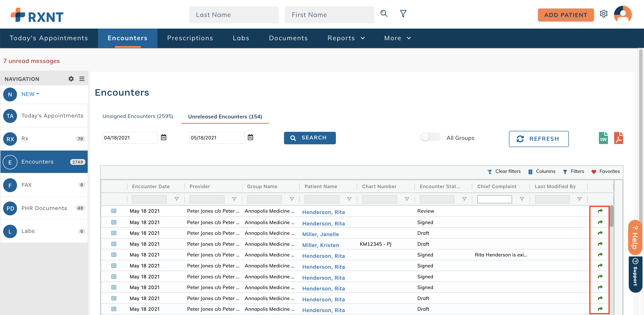The height and width of the screenshot is (315, 644).
Task: Toggle the All Groups switch
Action: (x=430, y=137)
